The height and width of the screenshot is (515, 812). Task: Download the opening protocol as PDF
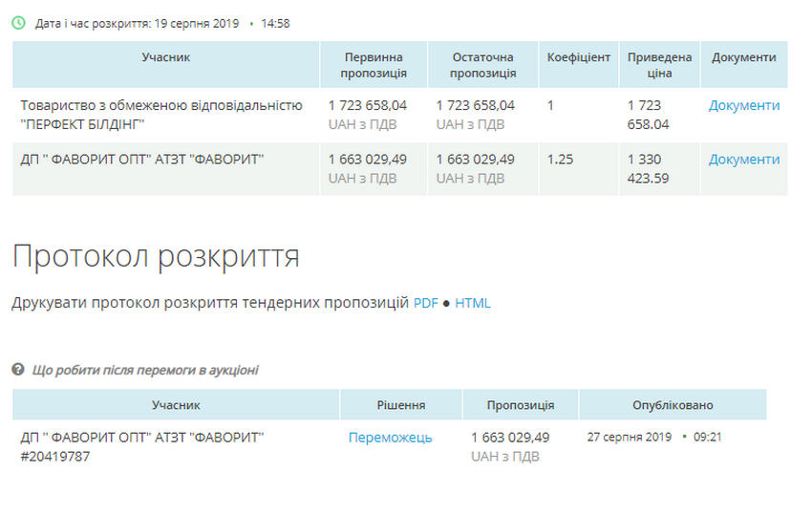[425, 304]
